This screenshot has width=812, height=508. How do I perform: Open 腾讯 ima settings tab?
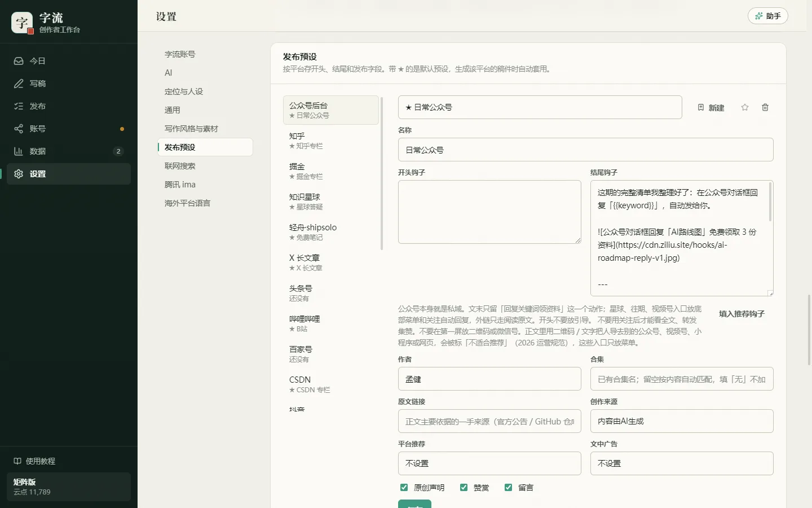tap(205, 185)
